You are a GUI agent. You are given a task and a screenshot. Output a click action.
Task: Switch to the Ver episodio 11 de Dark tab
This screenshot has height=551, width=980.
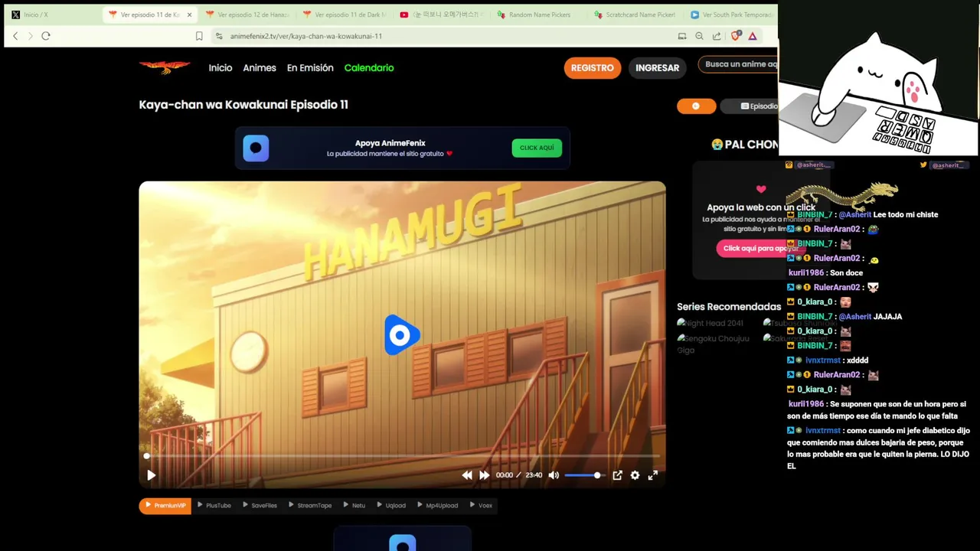[346, 15]
